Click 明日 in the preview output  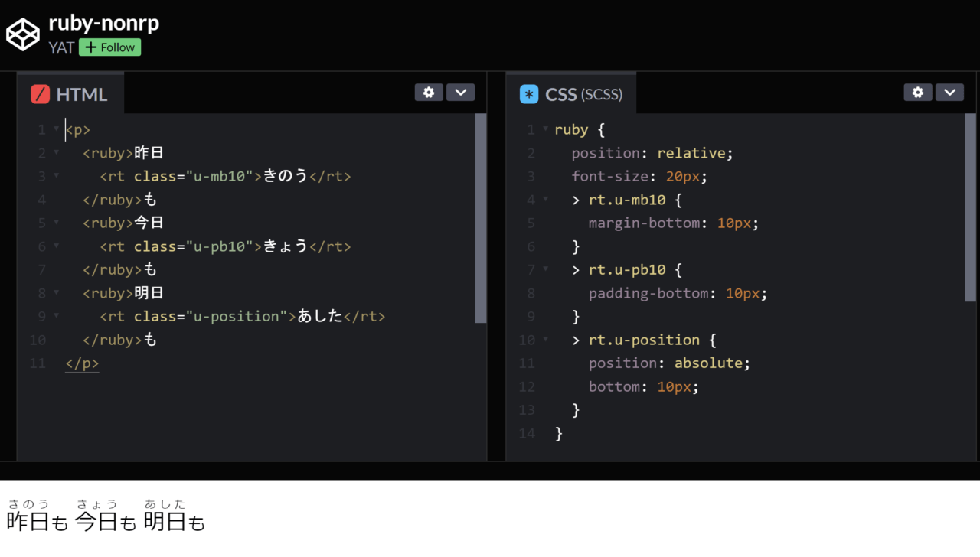pyautogui.click(x=164, y=523)
